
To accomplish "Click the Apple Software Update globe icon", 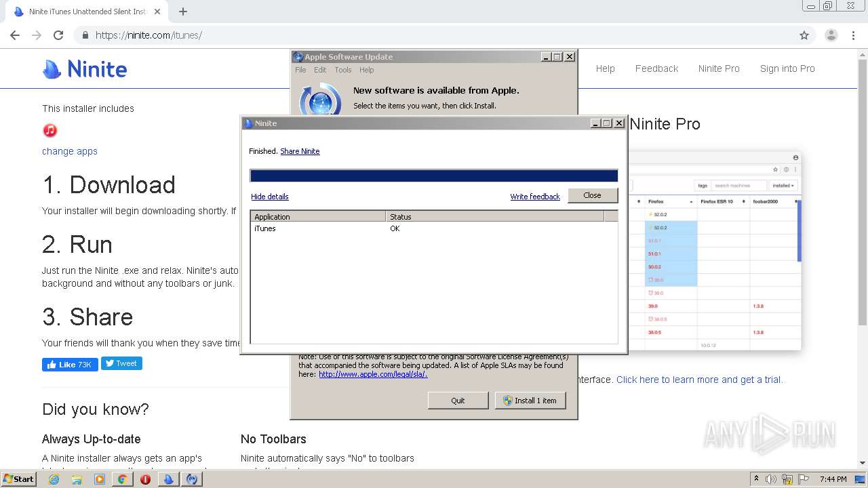I will click(x=320, y=100).
